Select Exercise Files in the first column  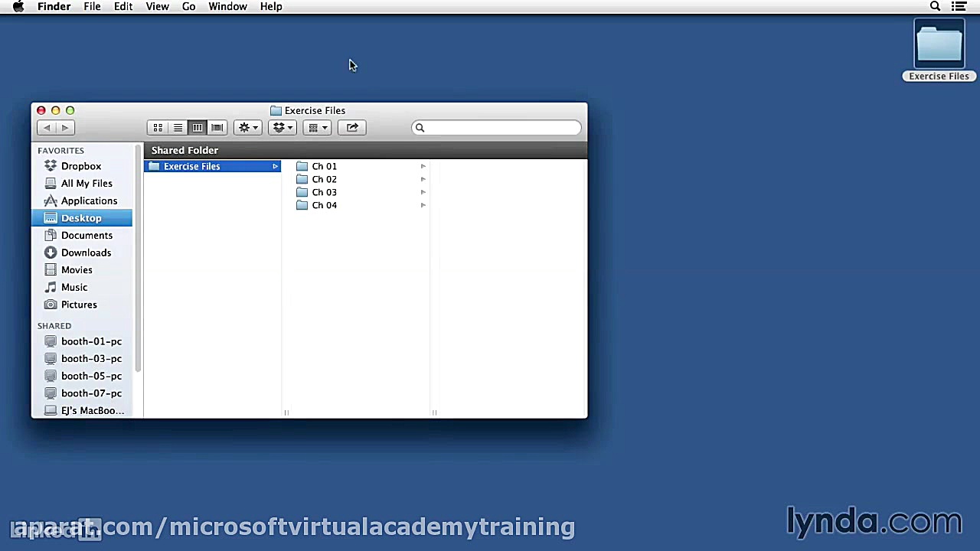[x=213, y=166]
